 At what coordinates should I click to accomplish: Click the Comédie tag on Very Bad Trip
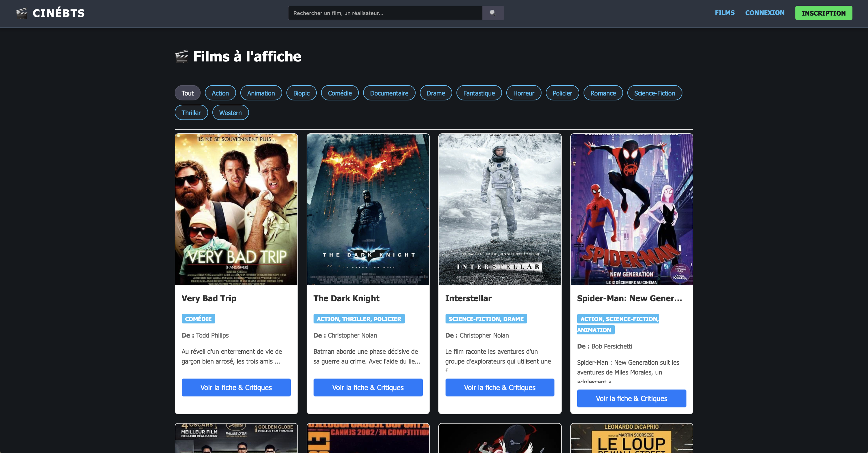tap(199, 319)
